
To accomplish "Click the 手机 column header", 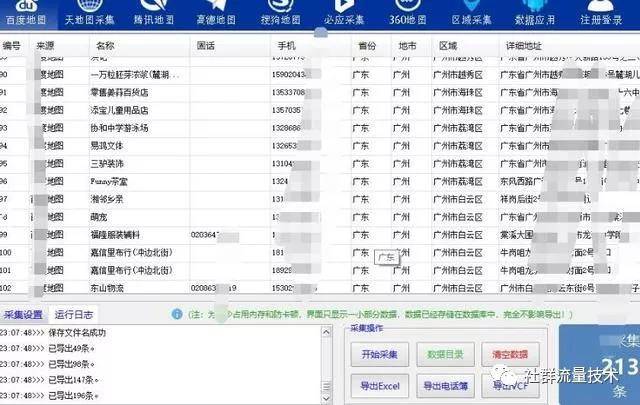I will click(x=287, y=46).
